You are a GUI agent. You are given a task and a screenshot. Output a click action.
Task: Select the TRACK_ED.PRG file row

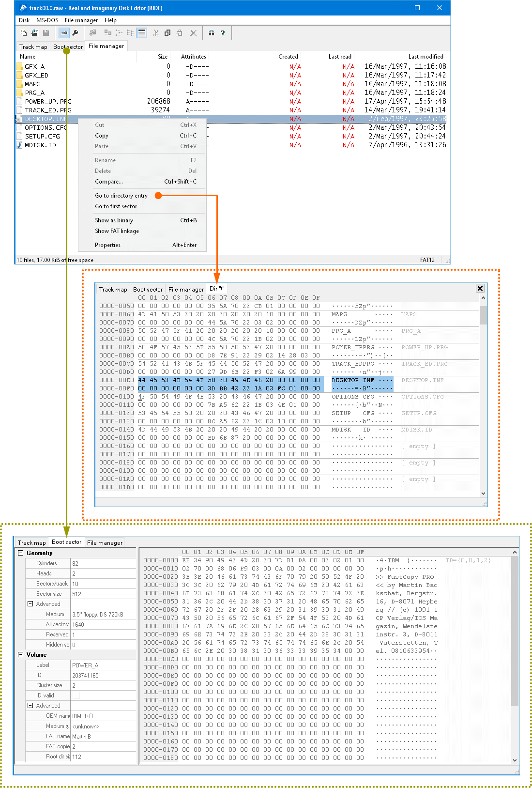tap(231, 110)
